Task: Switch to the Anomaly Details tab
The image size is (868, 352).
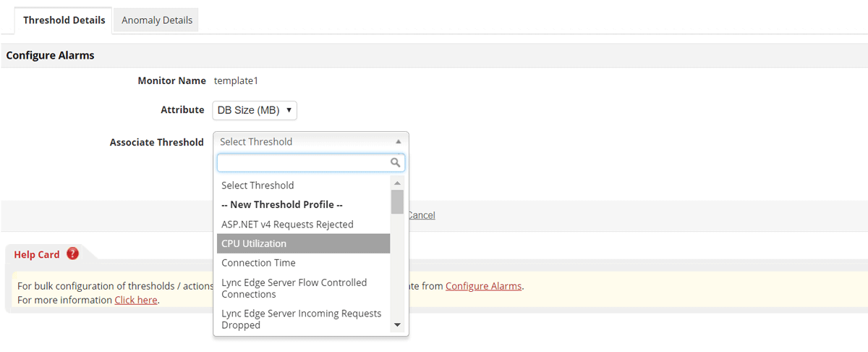Action: coord(157,20)
